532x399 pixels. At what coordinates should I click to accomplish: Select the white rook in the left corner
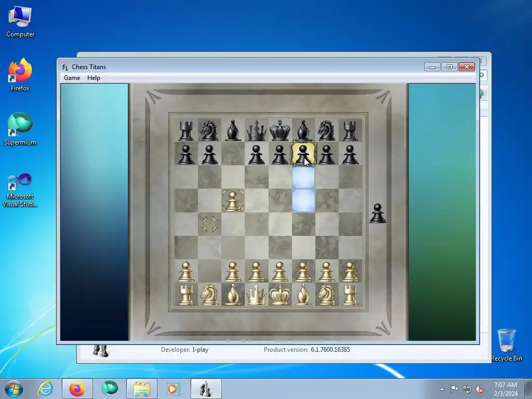point(186,295)
